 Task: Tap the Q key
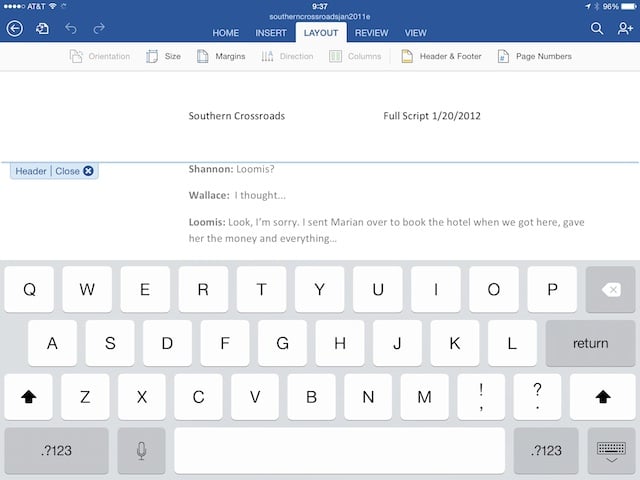click(29, 289)
